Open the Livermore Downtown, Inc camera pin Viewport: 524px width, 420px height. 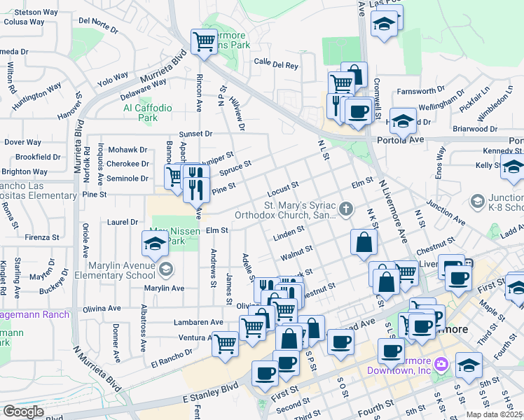click(441, 365)
